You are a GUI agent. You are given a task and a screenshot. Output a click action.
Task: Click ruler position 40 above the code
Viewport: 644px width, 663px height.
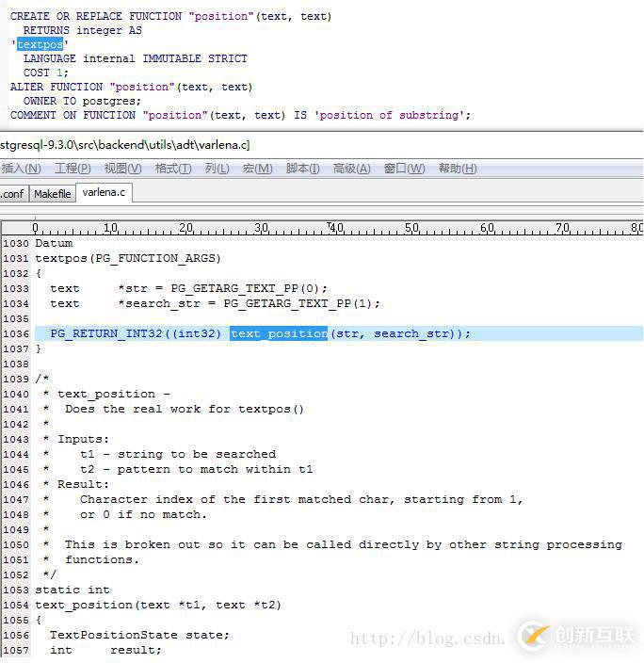coord(336,228)
